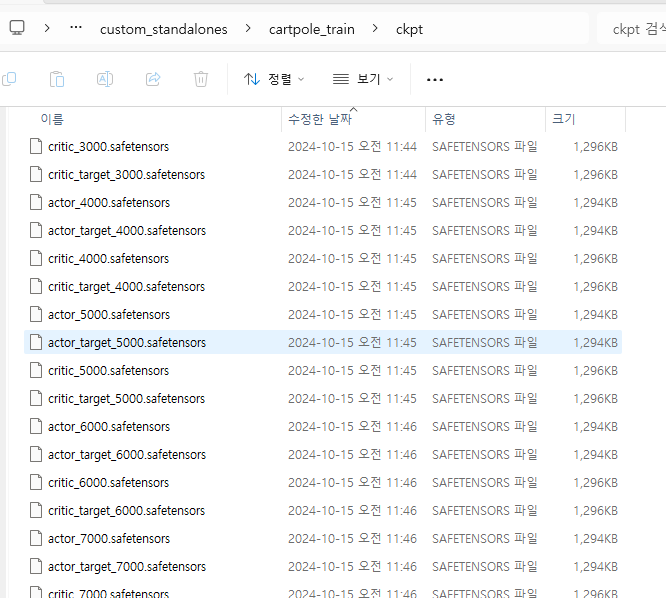Click file icon of critic_4000.safetensors
Viewport: 666px width, 598px height.
point(36,258)
